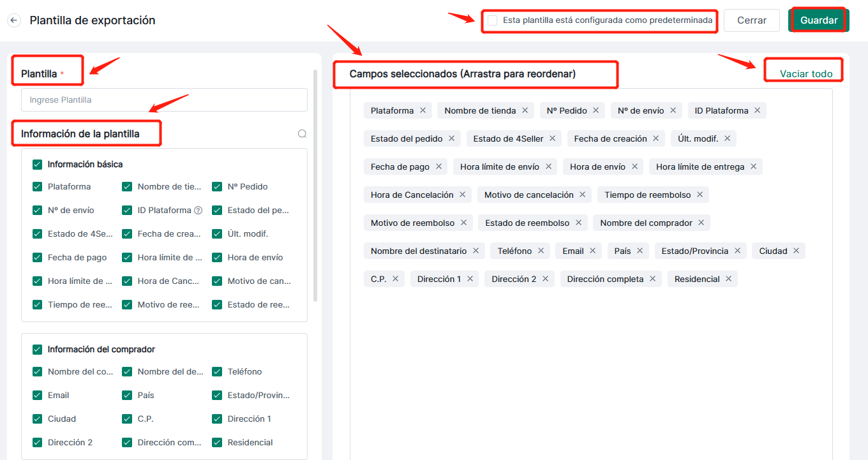Remove the Estado de 4Seller tag
Screen dimensions: 868x460
[552, 138]
